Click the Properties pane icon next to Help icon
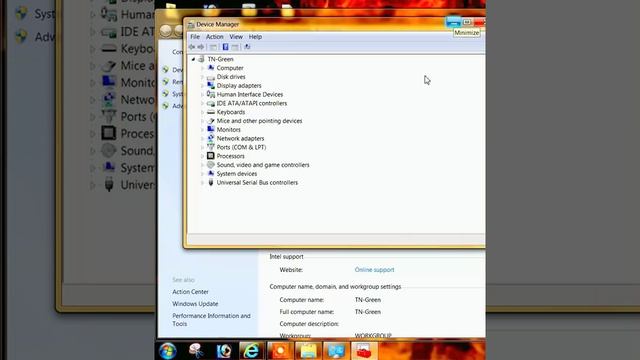 pos(235,47)
